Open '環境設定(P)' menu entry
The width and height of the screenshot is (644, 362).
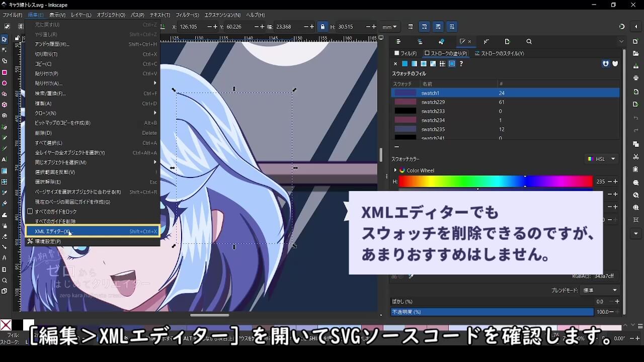point(93,241)
